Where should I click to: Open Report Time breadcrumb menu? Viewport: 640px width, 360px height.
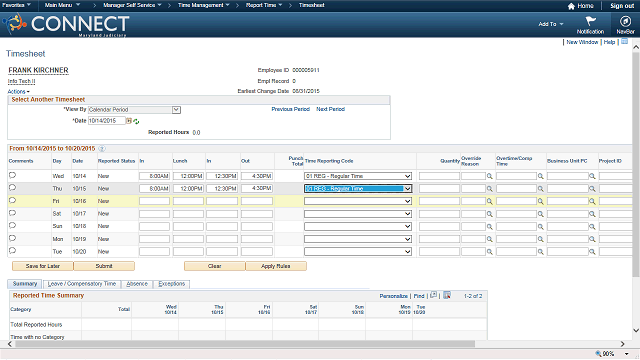tap(264, 5)
